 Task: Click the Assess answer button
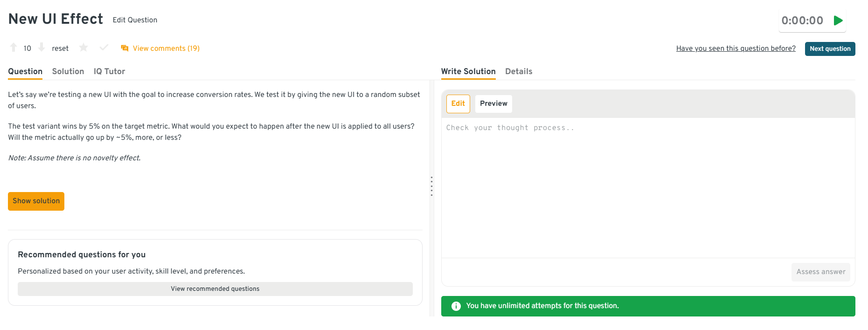(820, 272)
